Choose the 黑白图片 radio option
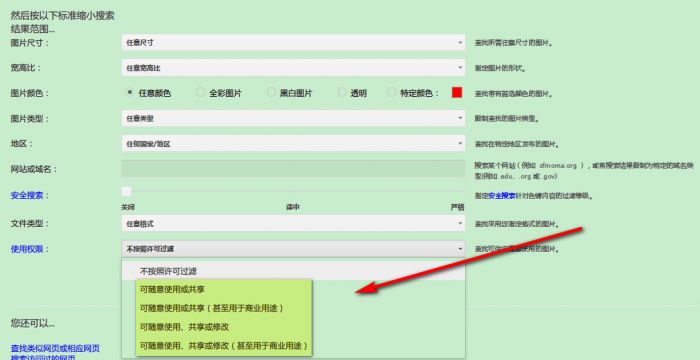This screenshot has height=360, width=700. tap(271, 92)
